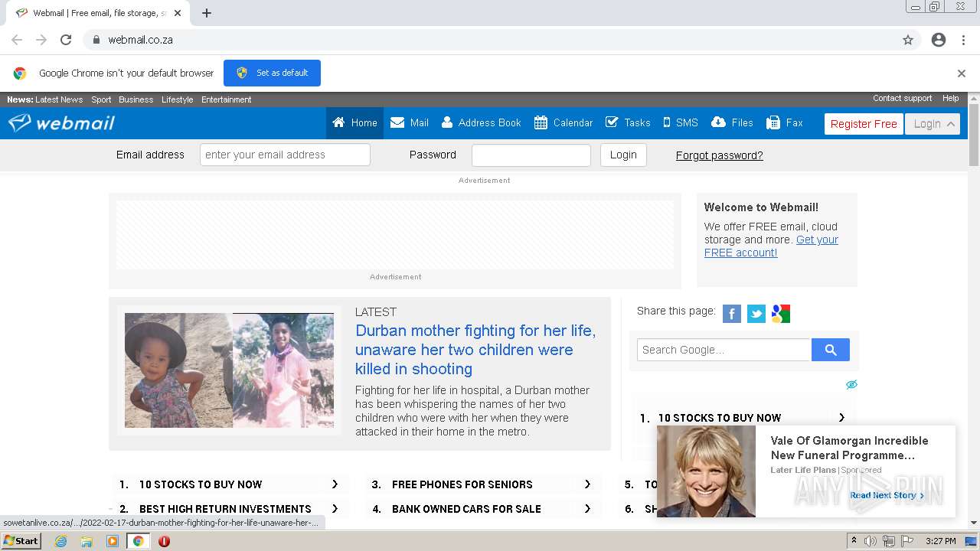Click the blue search magnifier button

click(831, 350)
